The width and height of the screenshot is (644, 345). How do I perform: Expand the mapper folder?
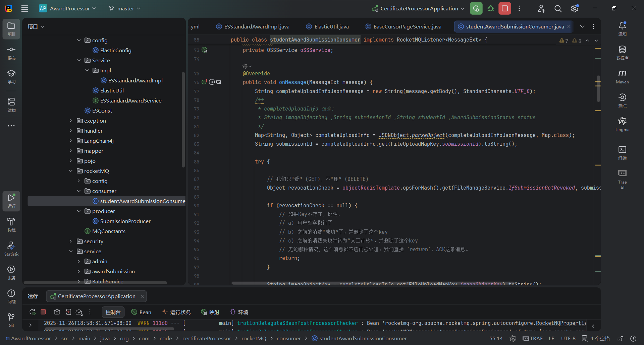[x=71, y=151]
